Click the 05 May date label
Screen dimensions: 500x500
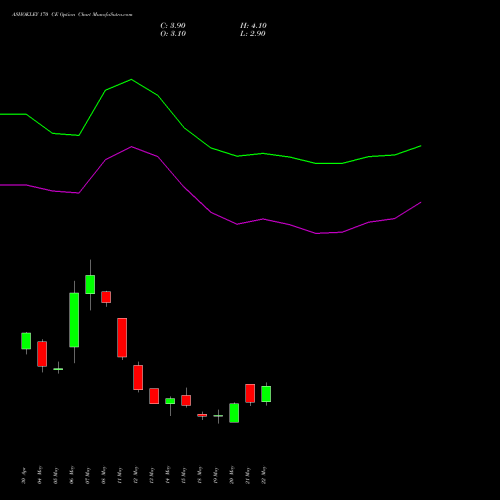56,475
